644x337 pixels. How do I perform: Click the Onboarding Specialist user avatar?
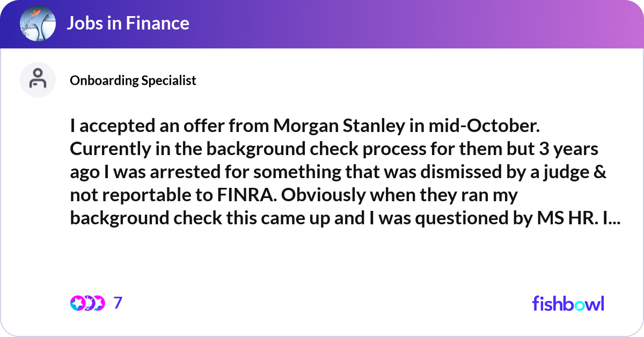(38, 79)
